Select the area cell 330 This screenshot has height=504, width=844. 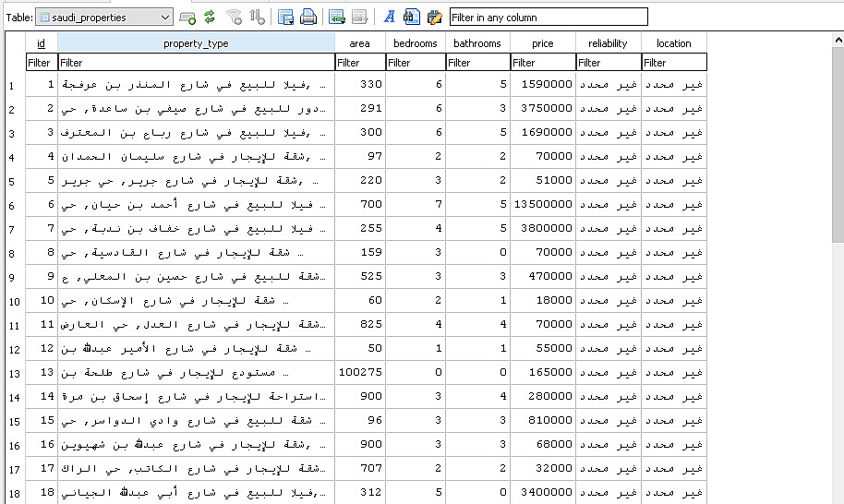[359, 84]
